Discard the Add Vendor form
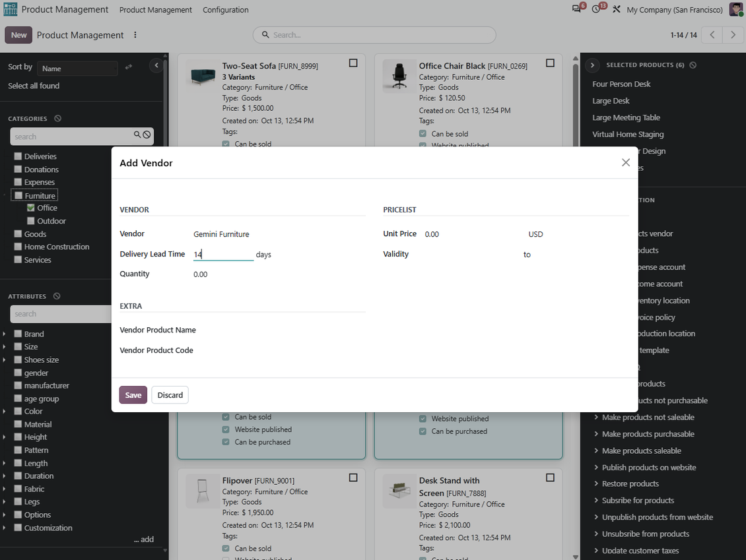Screen dimensions: 746x560 (x=170, y=395)
